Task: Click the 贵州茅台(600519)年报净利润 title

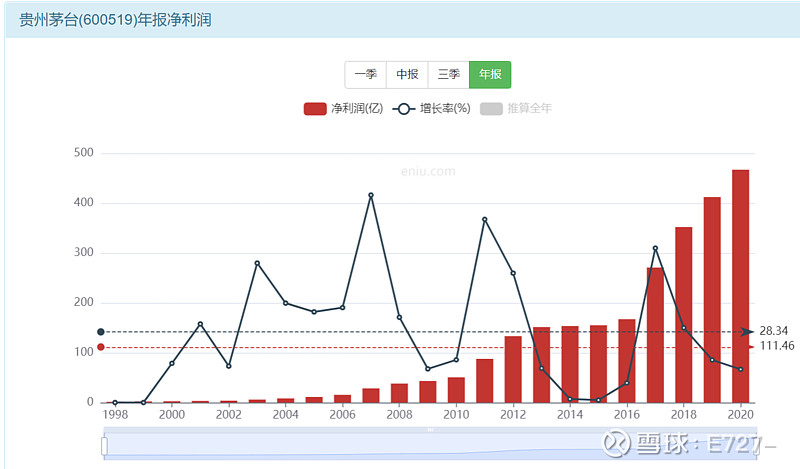Action: [x=115, y=20]
